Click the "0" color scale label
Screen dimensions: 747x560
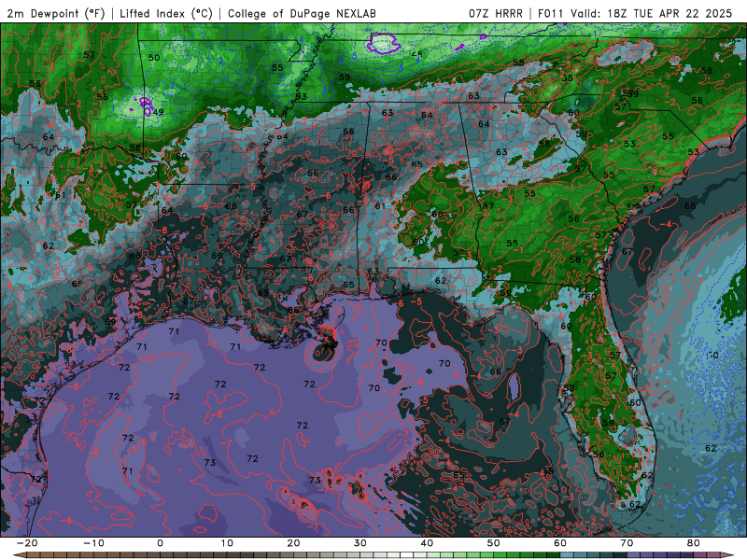click(x=160, y=543)
